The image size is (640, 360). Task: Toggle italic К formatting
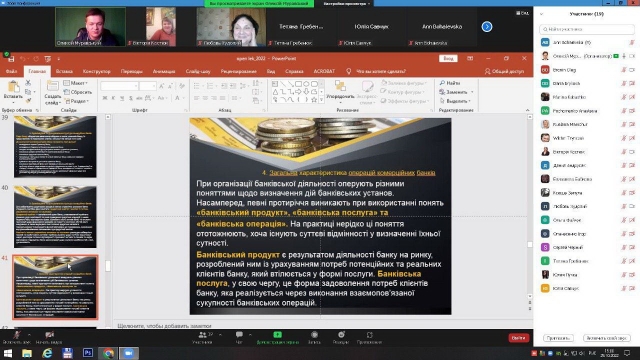(x=113, y=98)
